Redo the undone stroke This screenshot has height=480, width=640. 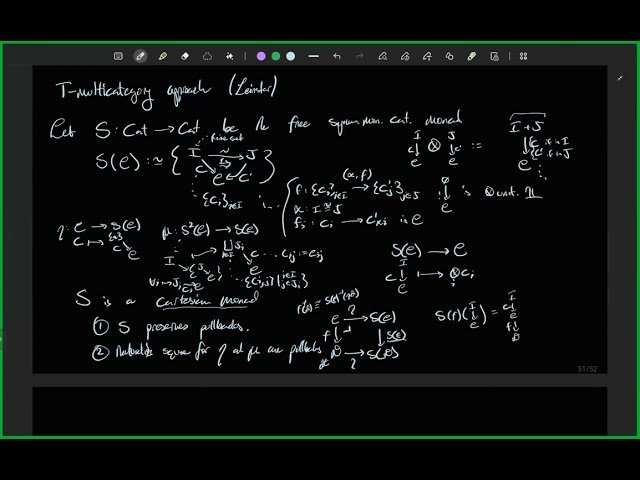tap(360, 56)
